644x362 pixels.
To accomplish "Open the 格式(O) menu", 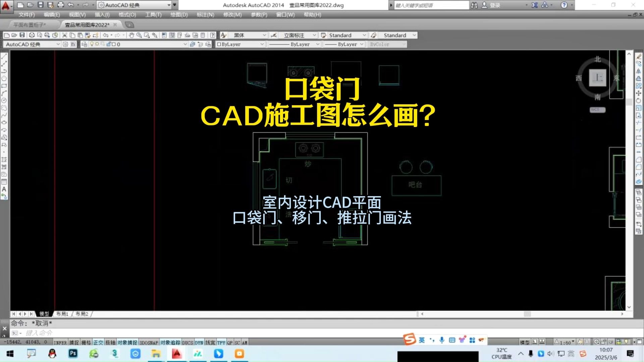I will (128, 14).
